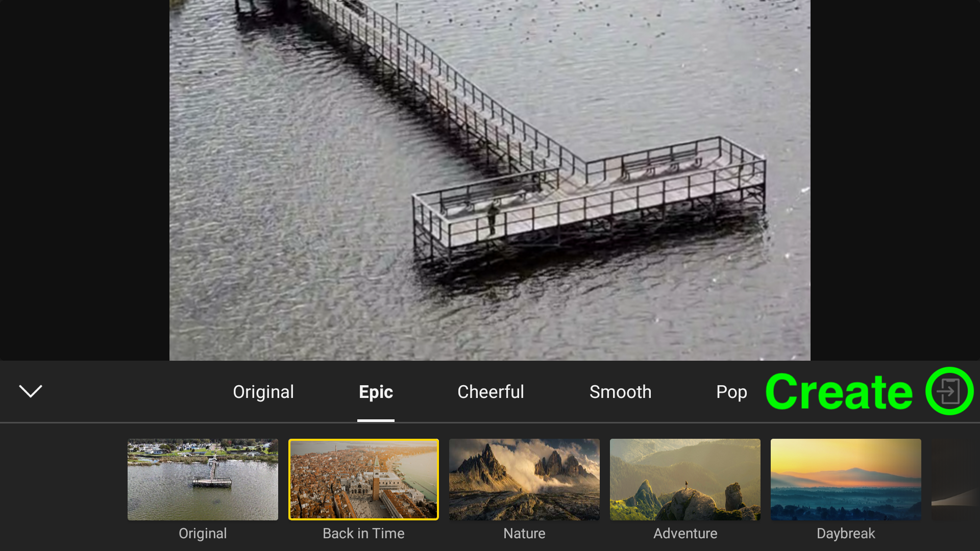Click the pier video preview
Screen dimensions: 980x551
pyautogui.click(x=490, y=180)
